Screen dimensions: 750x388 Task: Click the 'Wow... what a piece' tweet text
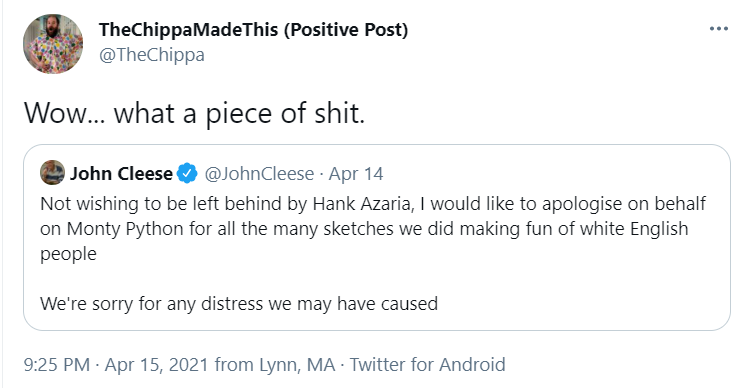[194, 114]
